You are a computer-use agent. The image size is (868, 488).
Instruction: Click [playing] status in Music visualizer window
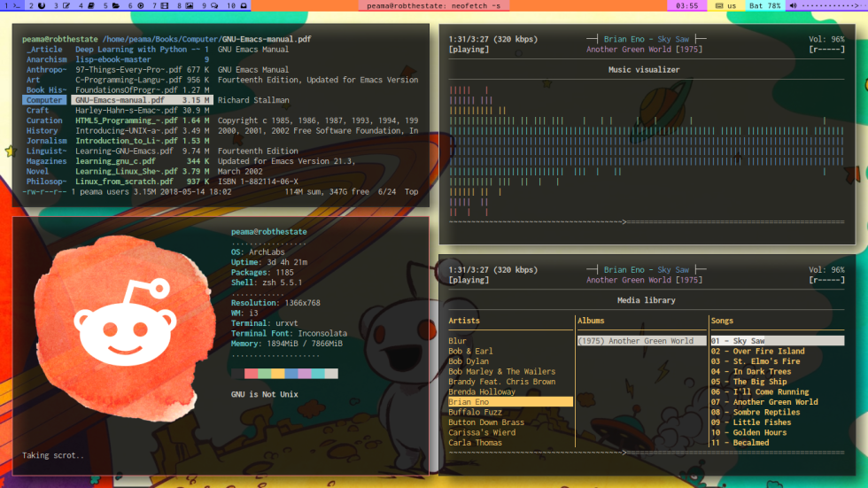[469, 50]
